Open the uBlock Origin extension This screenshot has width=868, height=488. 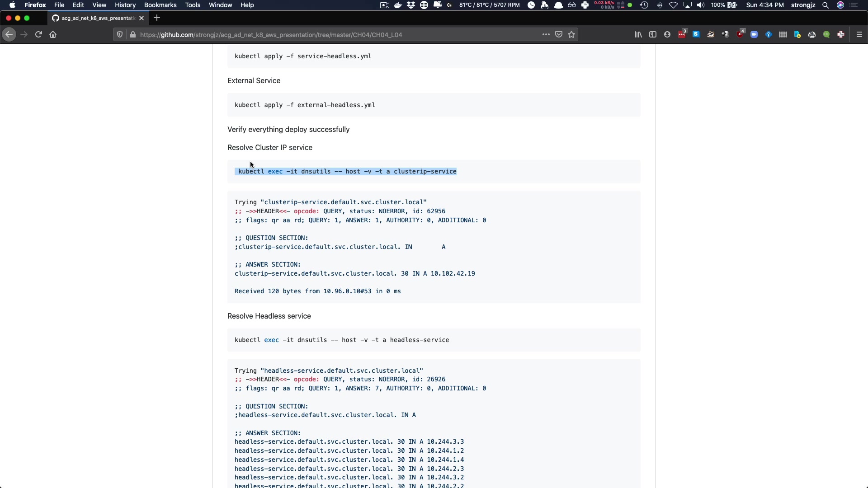coord(740,34)
